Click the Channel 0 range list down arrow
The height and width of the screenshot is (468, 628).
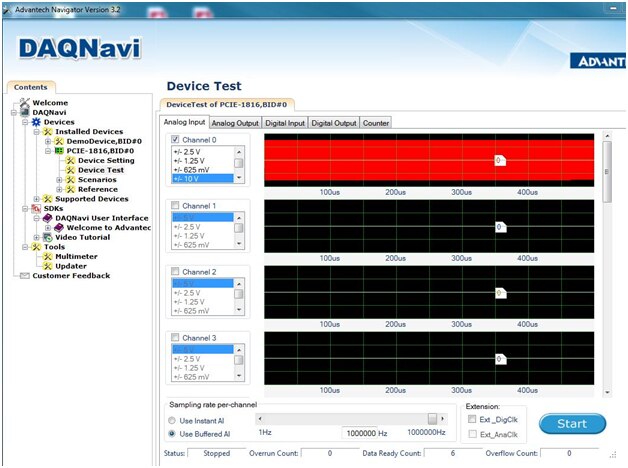tap(239, 177)
